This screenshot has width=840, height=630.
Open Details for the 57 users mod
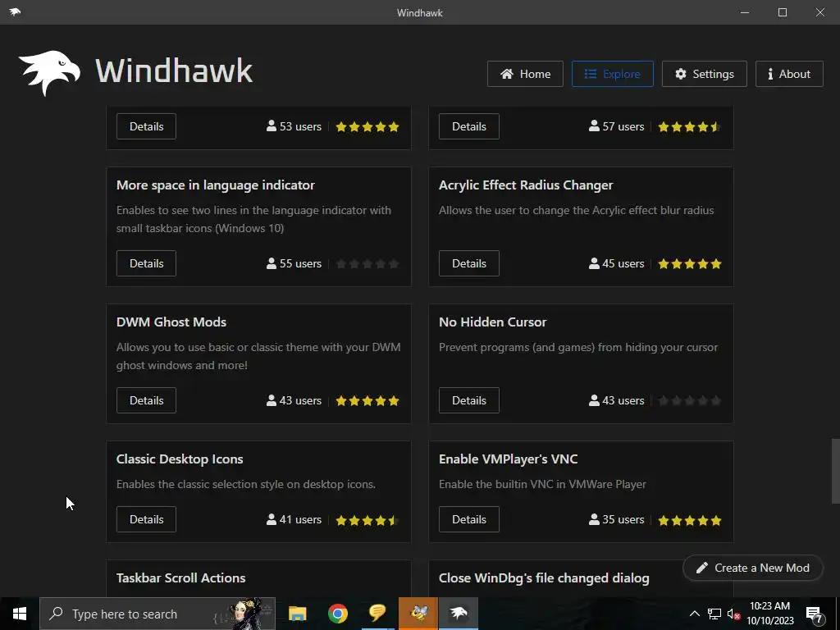pos(468,126)
